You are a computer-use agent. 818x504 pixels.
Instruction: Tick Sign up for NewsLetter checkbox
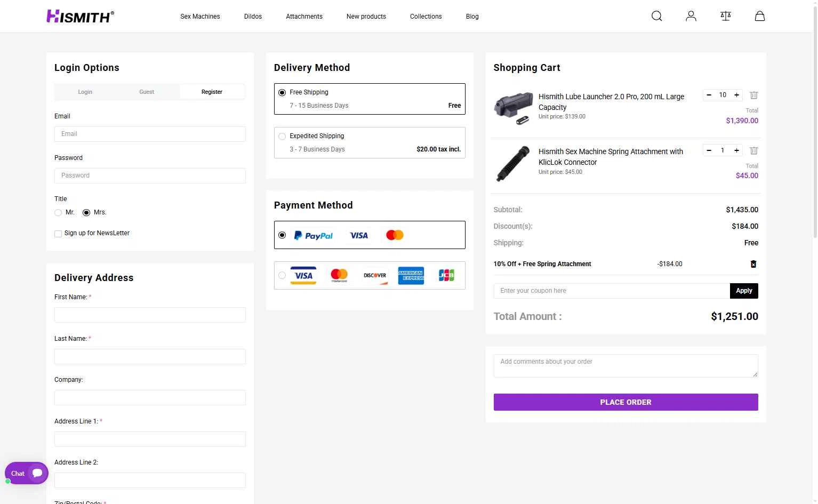pos(58,234)
